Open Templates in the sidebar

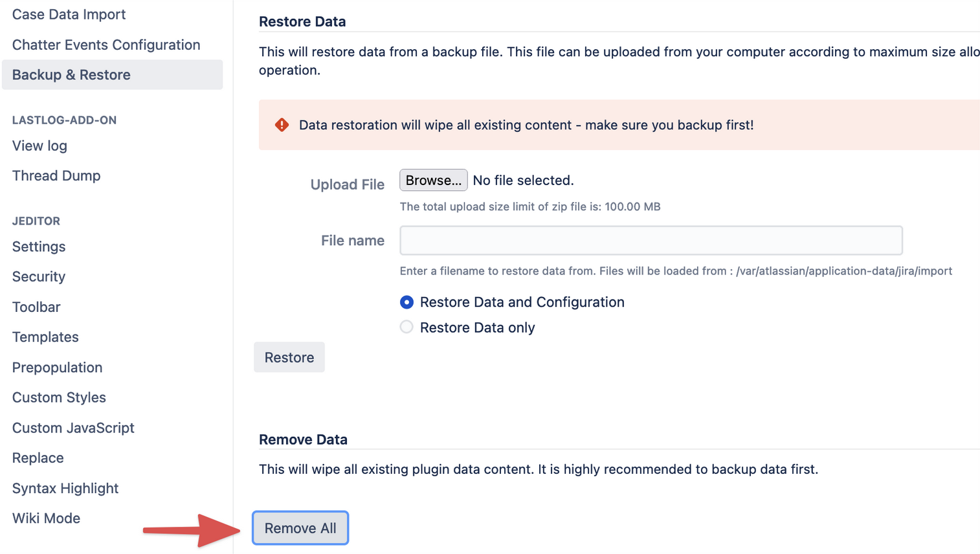(45, 337)
